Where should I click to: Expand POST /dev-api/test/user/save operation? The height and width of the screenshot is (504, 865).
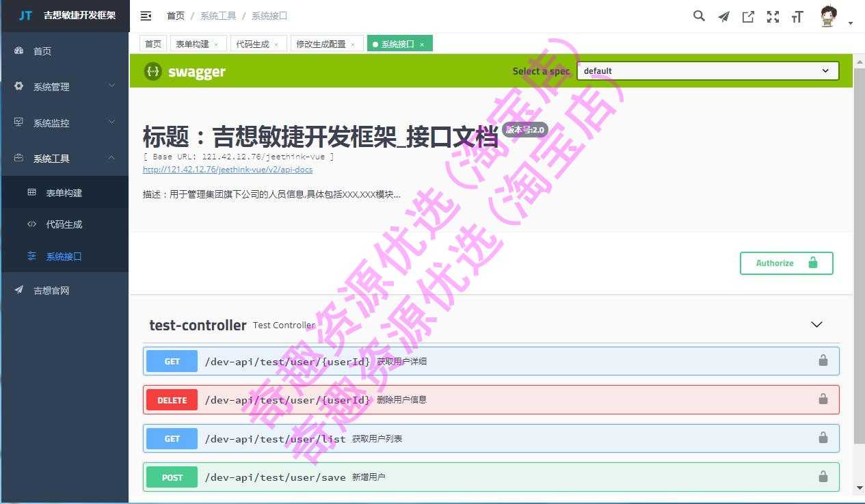point(491,477)
